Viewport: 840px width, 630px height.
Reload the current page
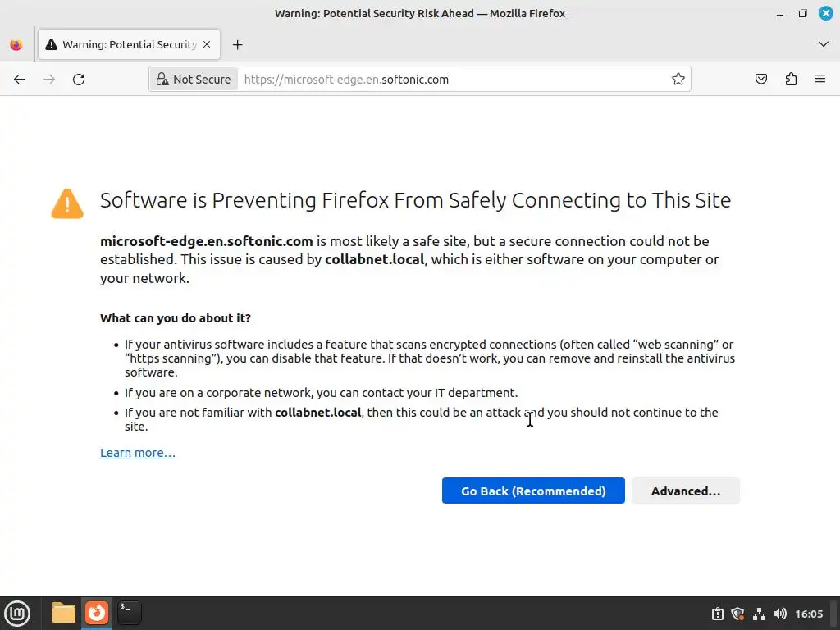pyautogui.click(x=79, y=80)
